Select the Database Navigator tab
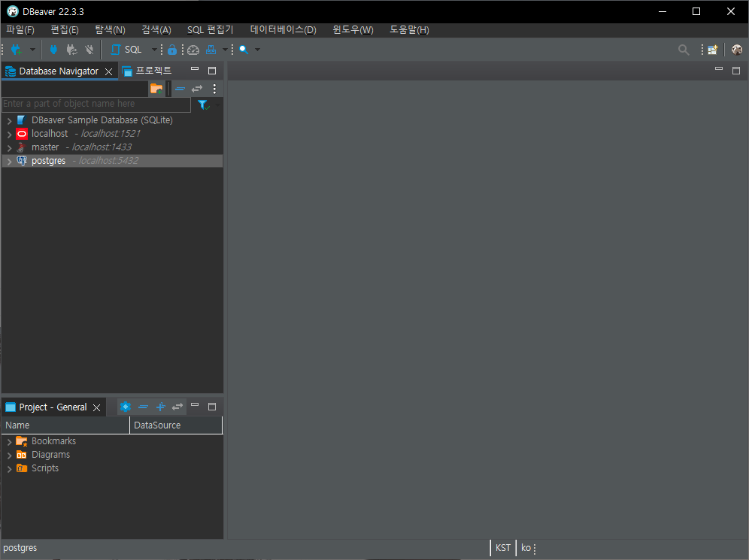 (58, 71)
